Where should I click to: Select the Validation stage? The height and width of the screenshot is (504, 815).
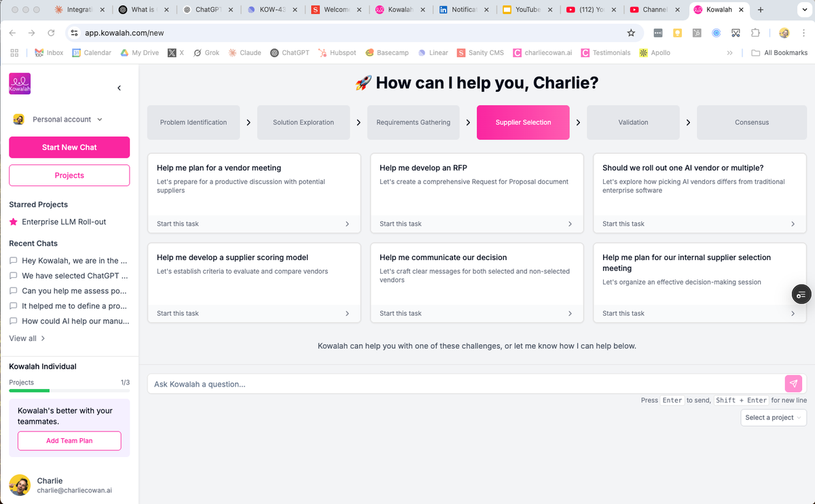pyautogui.click(x=633, y=122)
